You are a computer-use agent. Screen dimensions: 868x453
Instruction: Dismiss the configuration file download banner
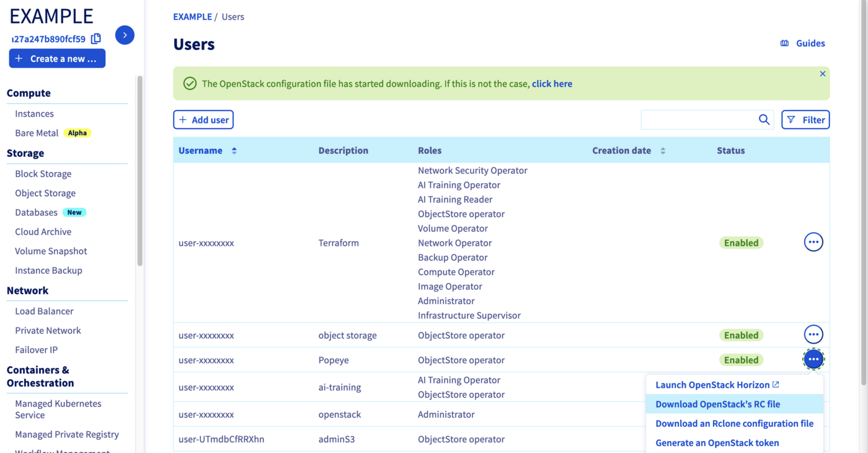823,73
